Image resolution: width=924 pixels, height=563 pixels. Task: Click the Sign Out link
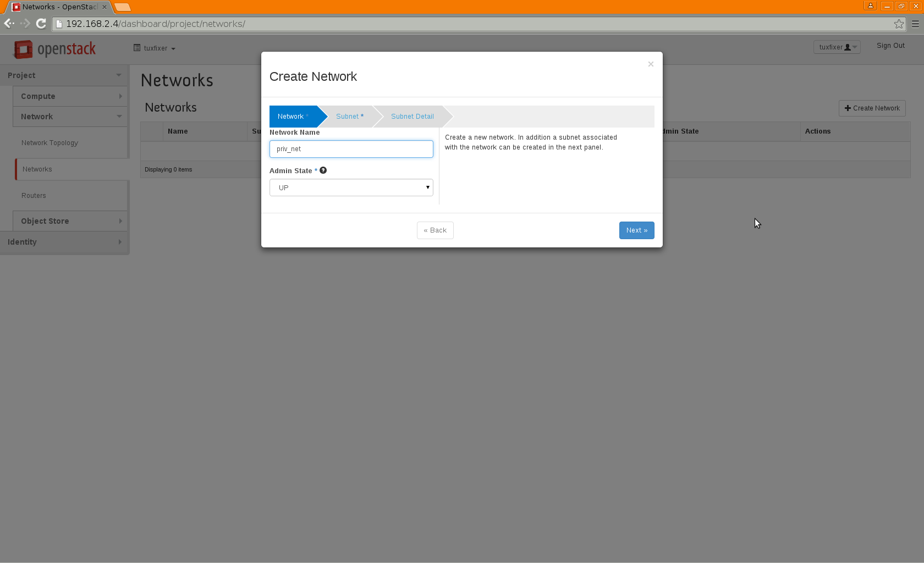[x=890, y=46]
